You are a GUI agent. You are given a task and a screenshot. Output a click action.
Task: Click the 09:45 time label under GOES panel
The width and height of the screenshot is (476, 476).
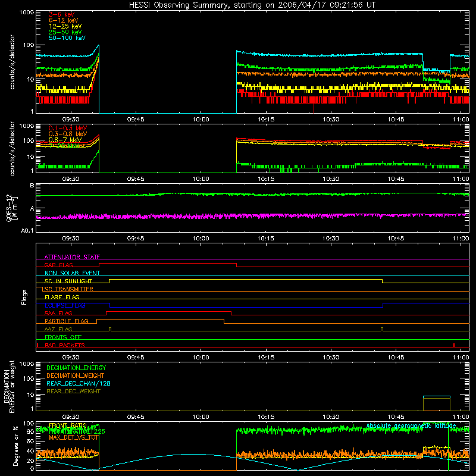[136, 239]
